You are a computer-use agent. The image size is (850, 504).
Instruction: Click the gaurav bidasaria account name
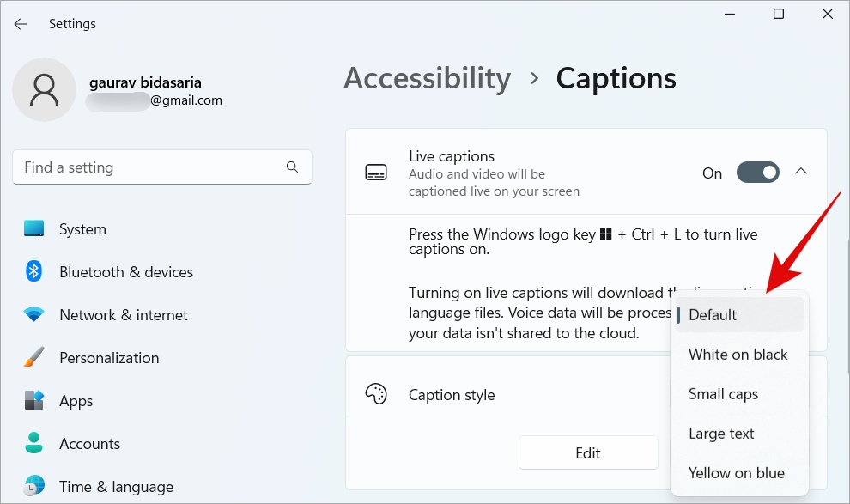(x=145, y=82)
